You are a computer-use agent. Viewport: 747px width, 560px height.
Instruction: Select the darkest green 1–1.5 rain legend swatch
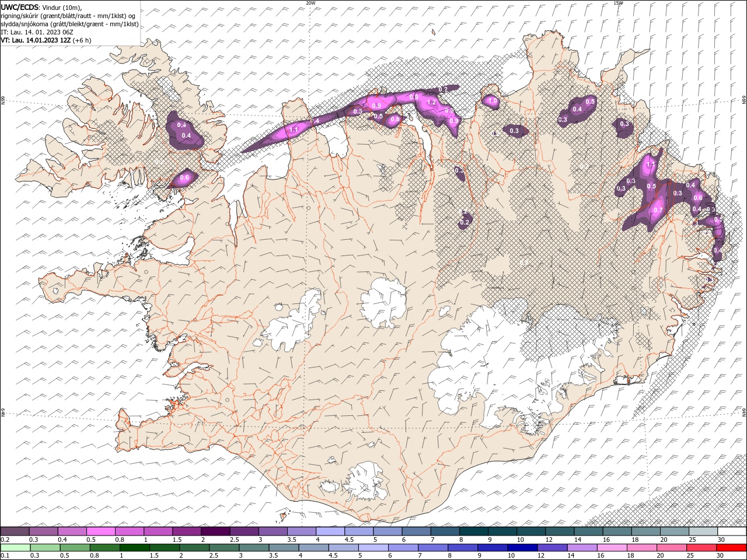tap(134, 548)
